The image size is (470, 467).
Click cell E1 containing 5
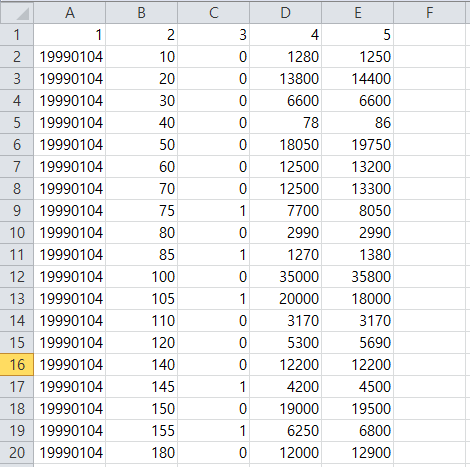point(358,35)
